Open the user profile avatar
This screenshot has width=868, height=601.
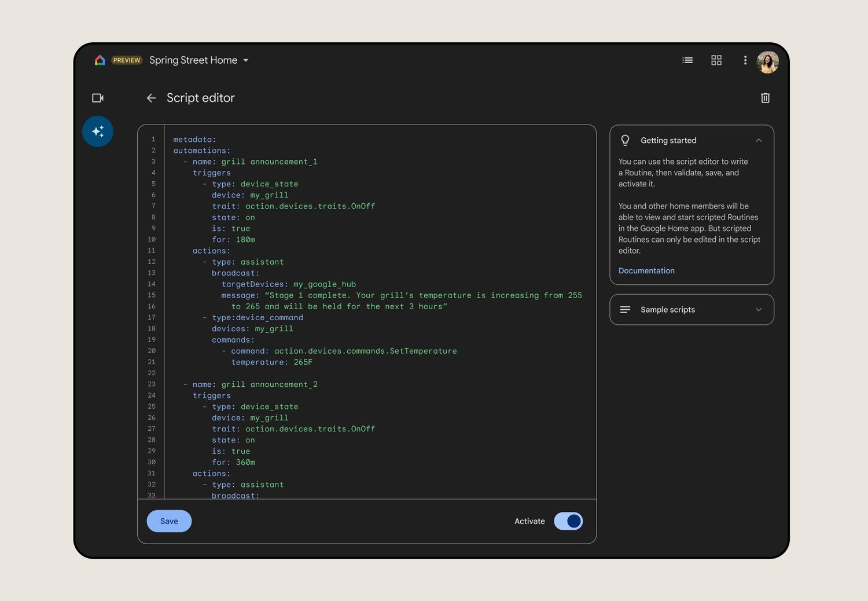tap(767, 62)
